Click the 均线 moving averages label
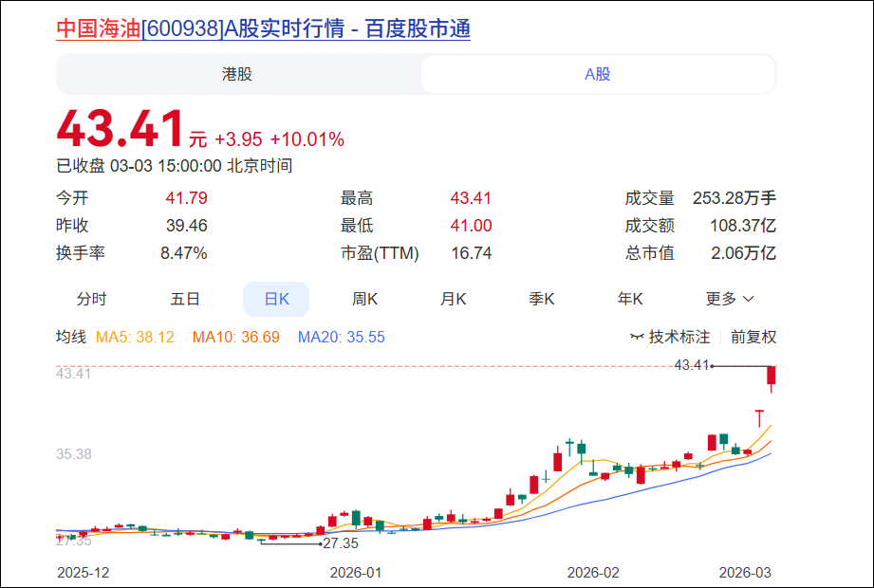The image size is (874, 588). click(71, 337)
